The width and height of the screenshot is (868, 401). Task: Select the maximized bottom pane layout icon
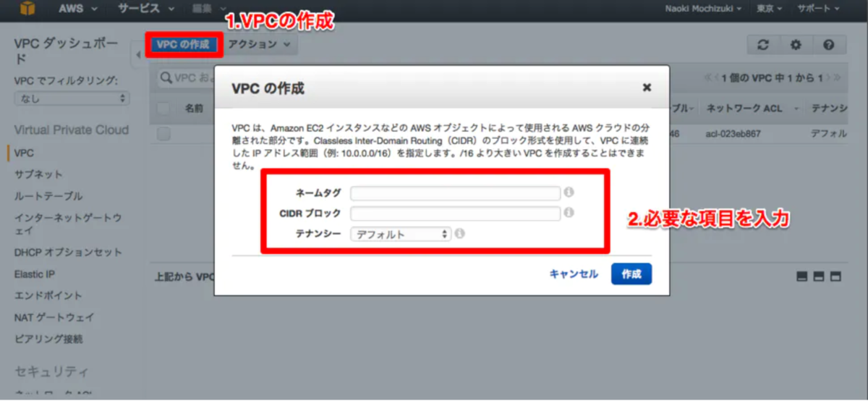pos(835,277)
